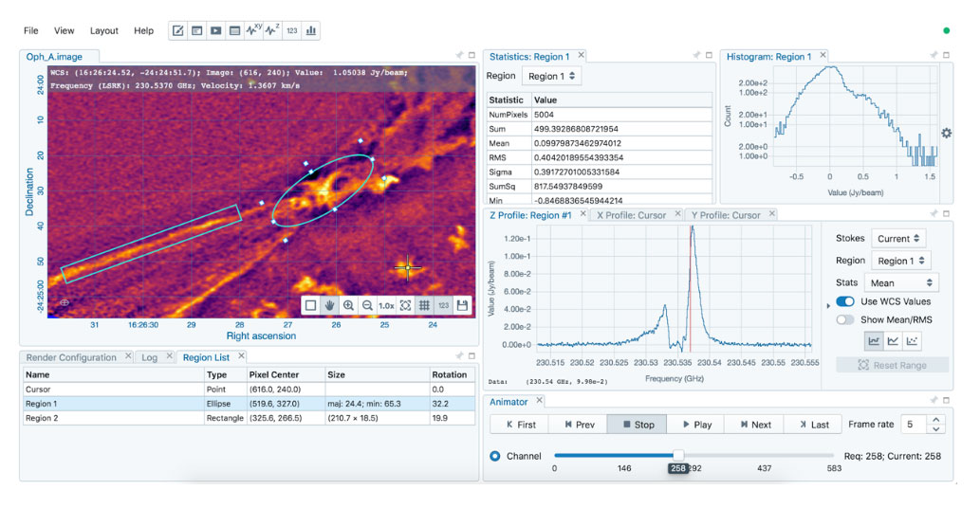Open the Layout menu

pos(104,31)
